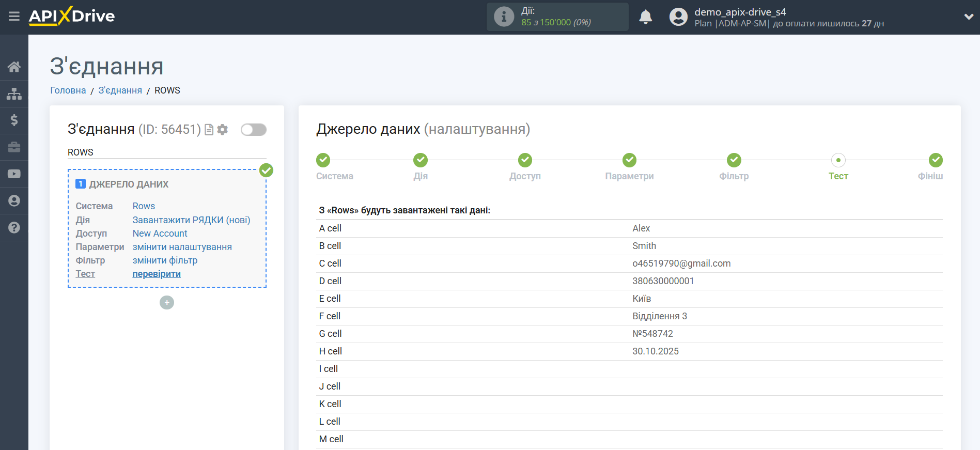Open the YouTube video icon in sidebar
Viewport: 980px width, 450px height.
14,174
